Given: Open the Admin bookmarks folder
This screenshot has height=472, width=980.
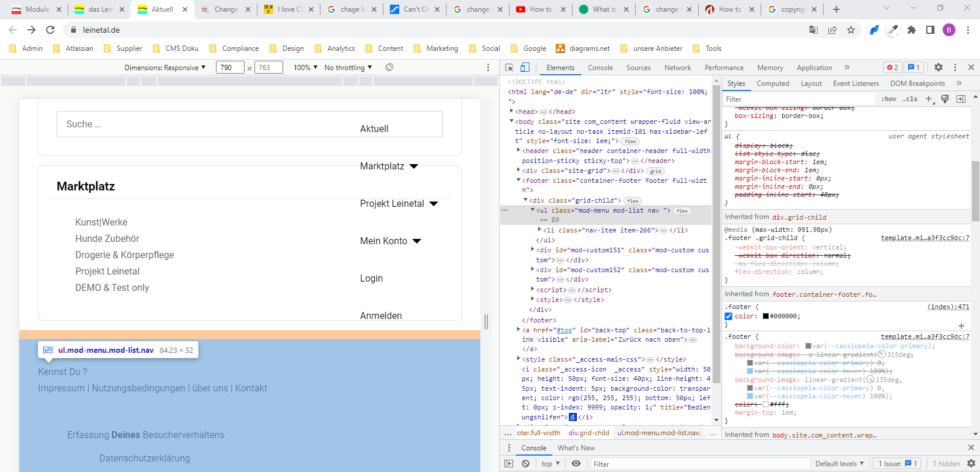Looking at the screenshot, I should point(26,48).
